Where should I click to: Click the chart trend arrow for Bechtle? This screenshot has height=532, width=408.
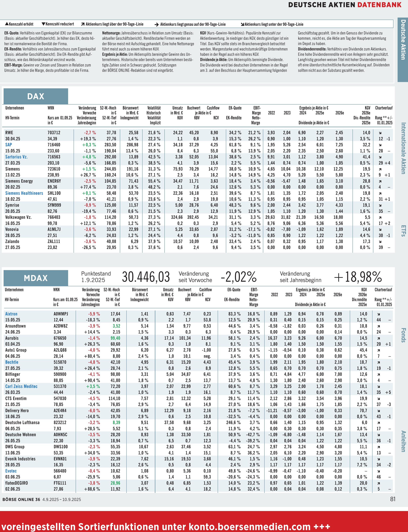pyautogui.click(x=379, y=363)
